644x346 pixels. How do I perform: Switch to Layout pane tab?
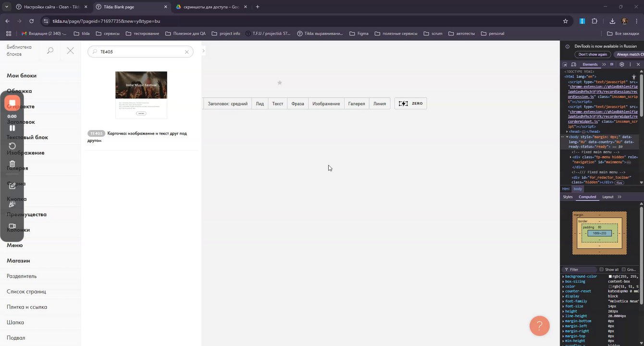click(x=608, y=197)
